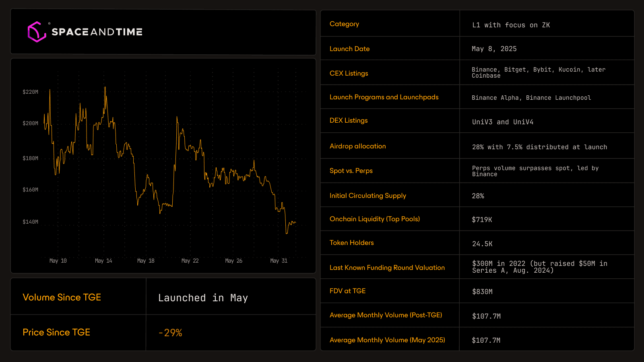
Task: Click the Last Known Funding Round Valuation label
Action: pos(387,268)
